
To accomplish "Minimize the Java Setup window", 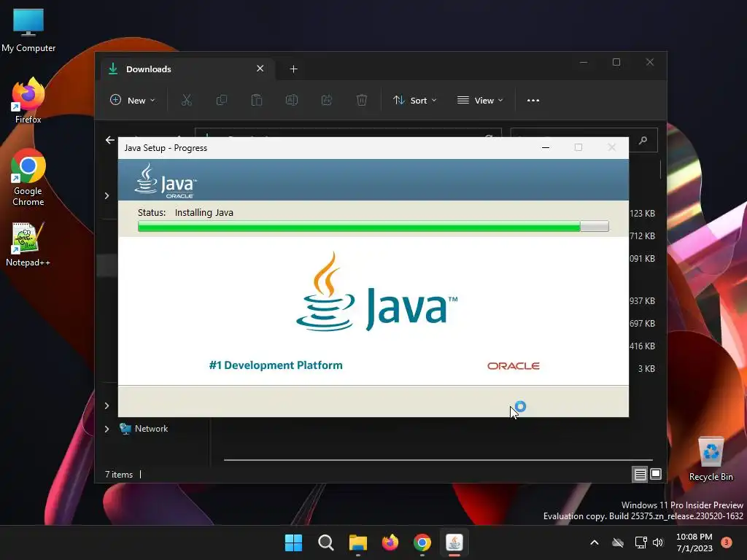I will [x=546, y=147].
